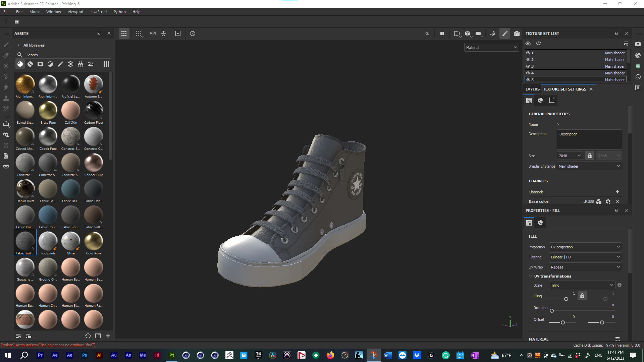Remove the Base color channel
The height and width of the screenshot is (362, 644).
tap(618, 201)
